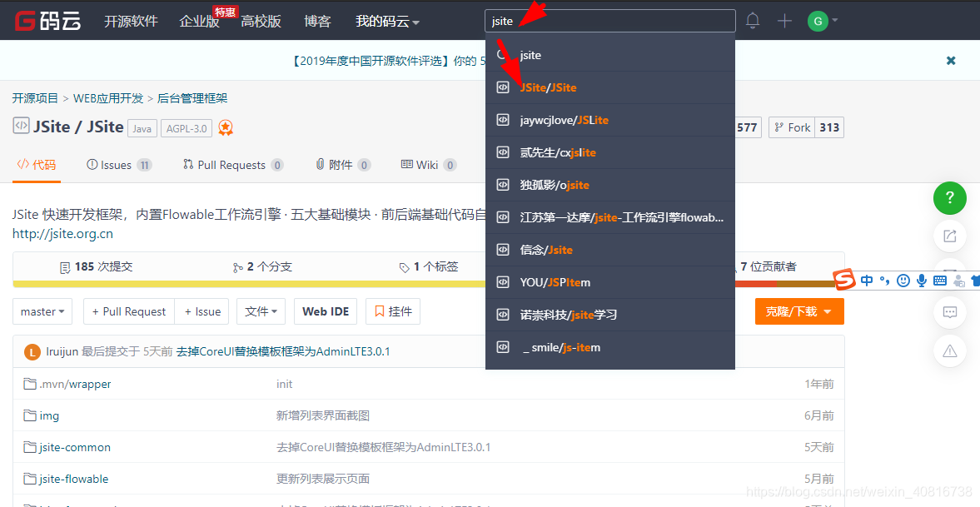Click the AGPL-3.0 license tag

coord(187,128)
